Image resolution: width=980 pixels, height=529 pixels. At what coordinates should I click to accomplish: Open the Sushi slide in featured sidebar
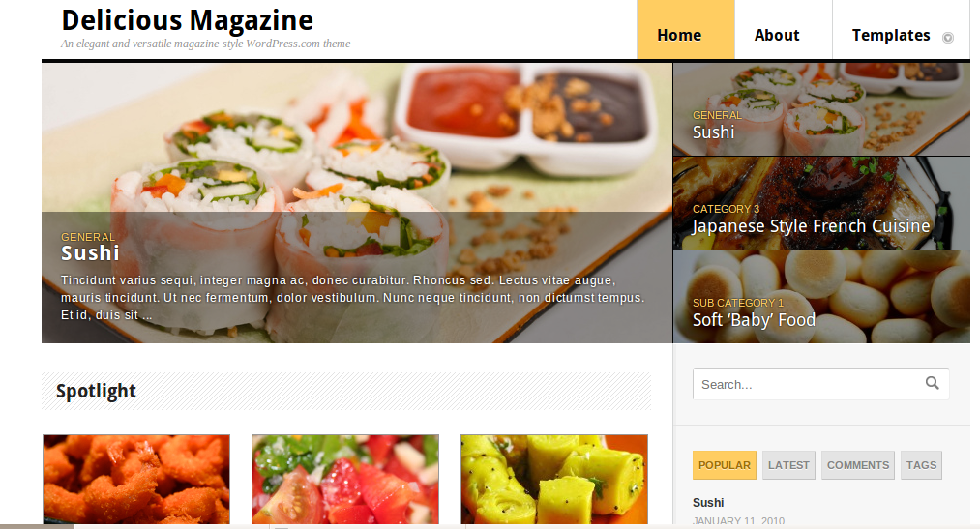821,109
